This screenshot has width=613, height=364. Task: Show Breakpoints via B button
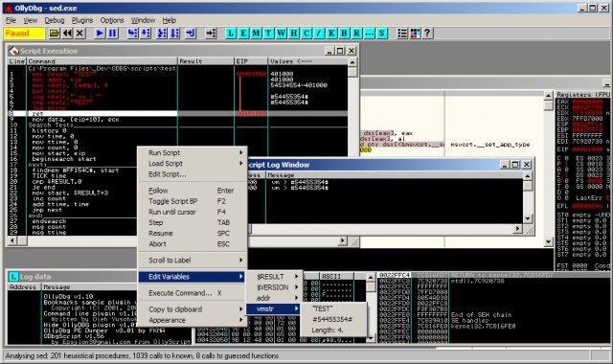(x=344, y=34)
